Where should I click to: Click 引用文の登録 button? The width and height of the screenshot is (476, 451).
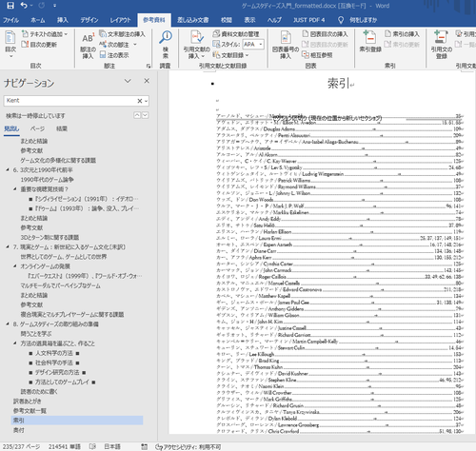442,45
